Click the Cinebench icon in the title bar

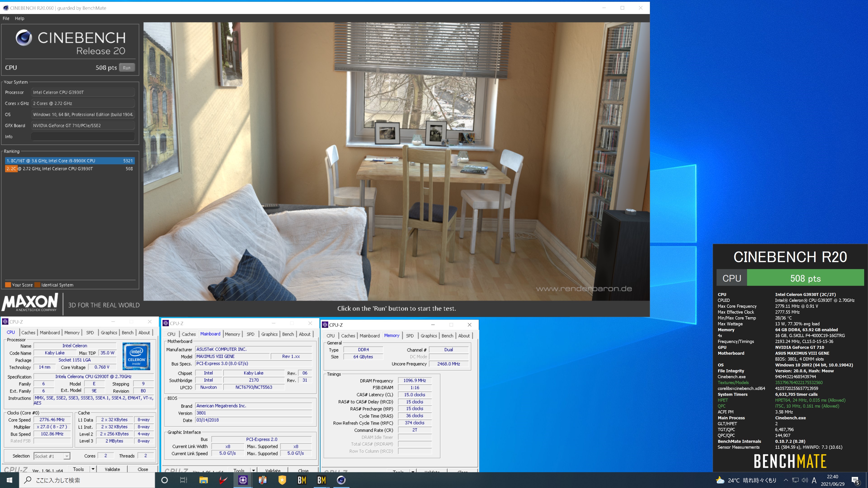(6, 8)
